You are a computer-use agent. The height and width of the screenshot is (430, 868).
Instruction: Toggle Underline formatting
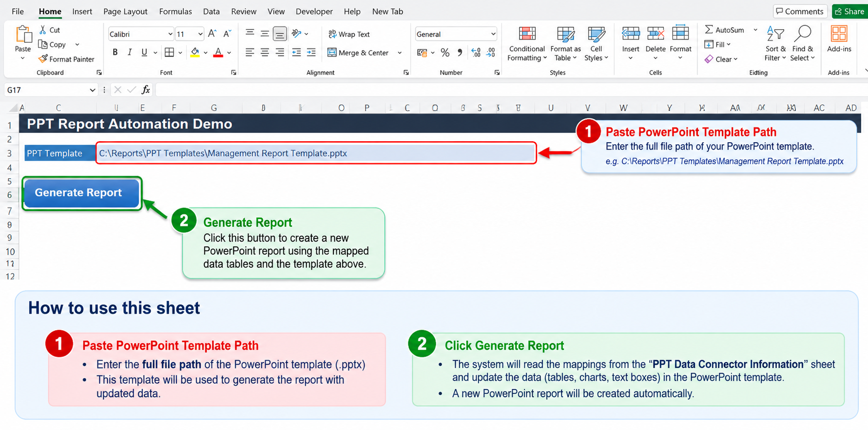pos(144,52)
